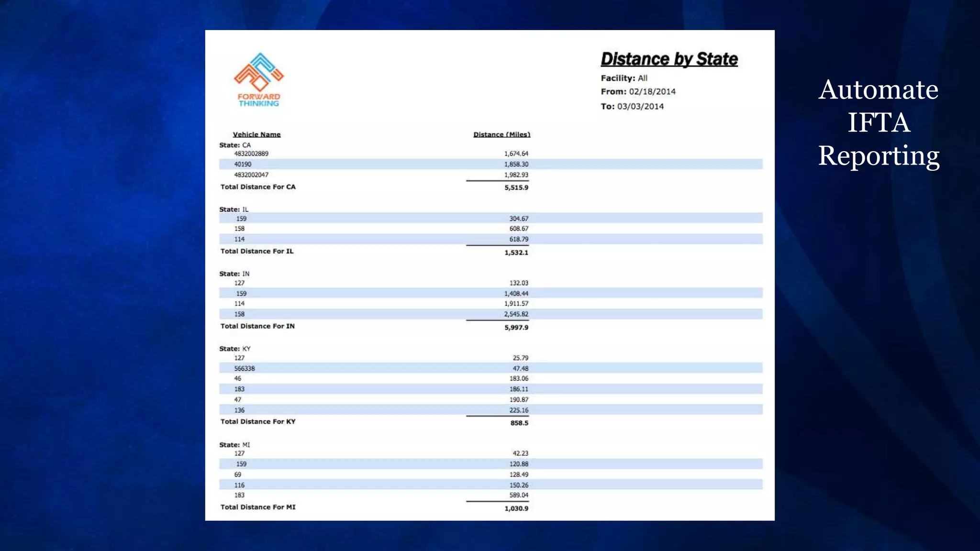
Task: Click the Vehicle Name column header
Action: click(x=256, y=134)
